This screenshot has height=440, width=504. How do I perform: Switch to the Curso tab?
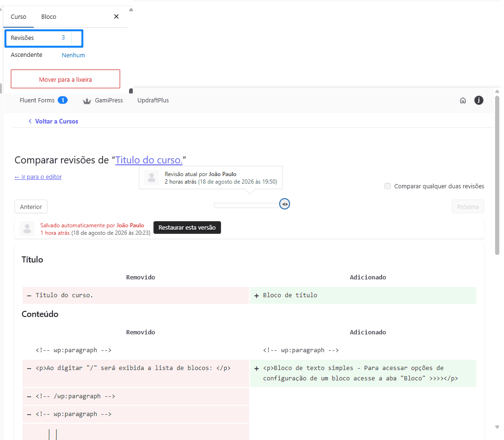pos(18,17)
